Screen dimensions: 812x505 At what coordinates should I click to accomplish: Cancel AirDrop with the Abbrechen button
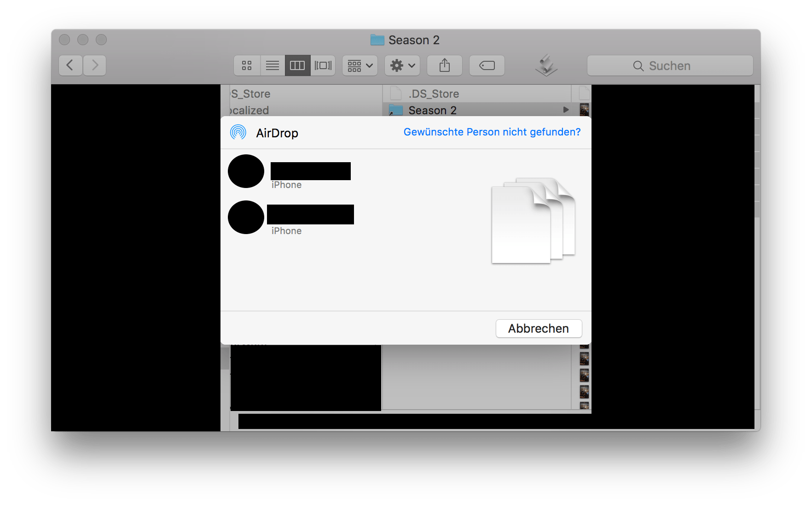tap(539, 329)
